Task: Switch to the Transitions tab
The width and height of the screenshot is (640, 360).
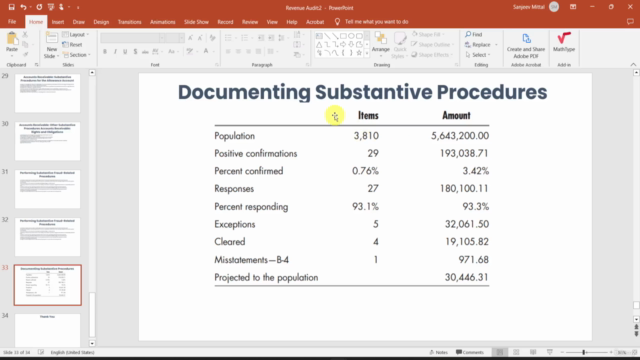Action: 129,22
